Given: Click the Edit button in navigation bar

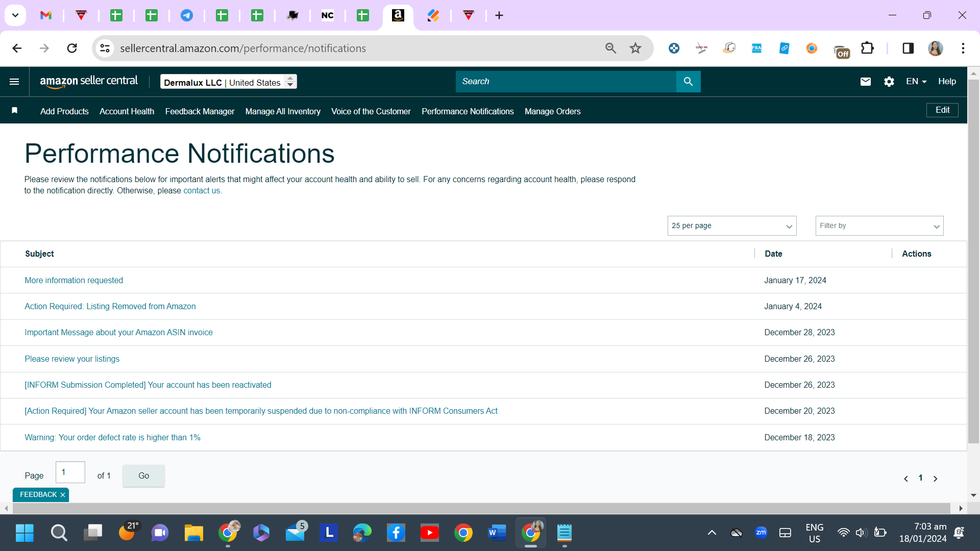Looking at the screenshot, I should click(942, 110).
